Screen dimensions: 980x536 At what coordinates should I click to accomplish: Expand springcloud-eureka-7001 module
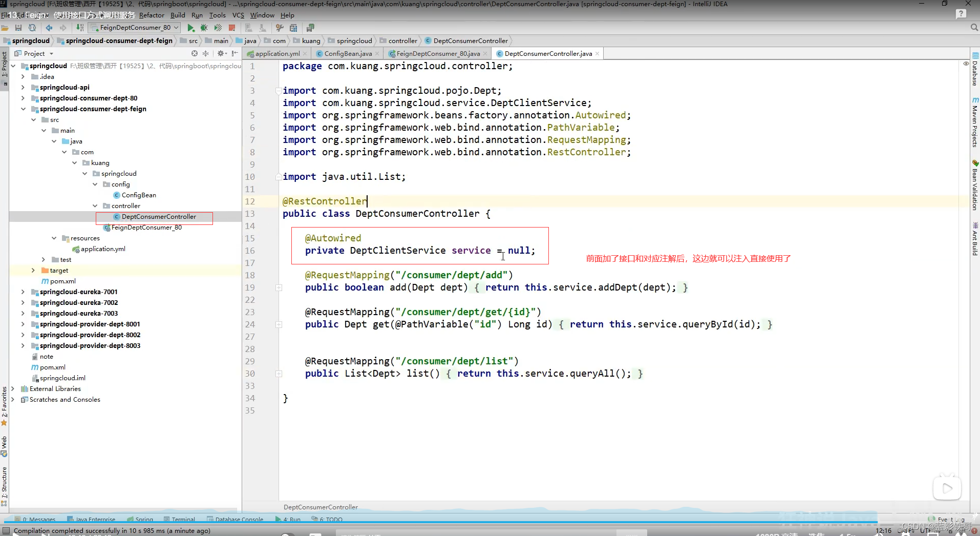pyautogui.click(x=23, y=292)
